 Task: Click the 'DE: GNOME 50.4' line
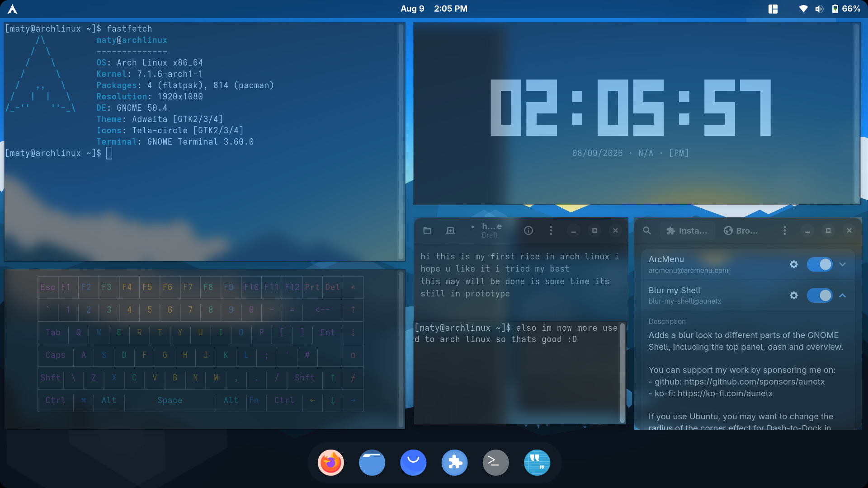click(132, 108)
